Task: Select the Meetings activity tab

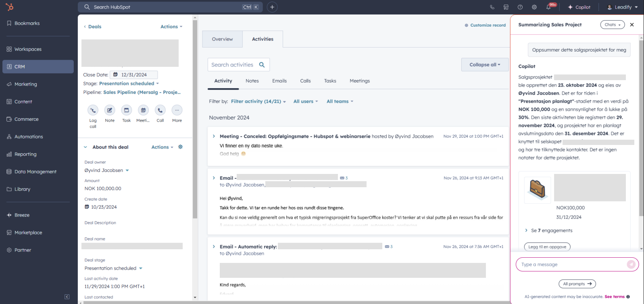Action: pos(360,81)
